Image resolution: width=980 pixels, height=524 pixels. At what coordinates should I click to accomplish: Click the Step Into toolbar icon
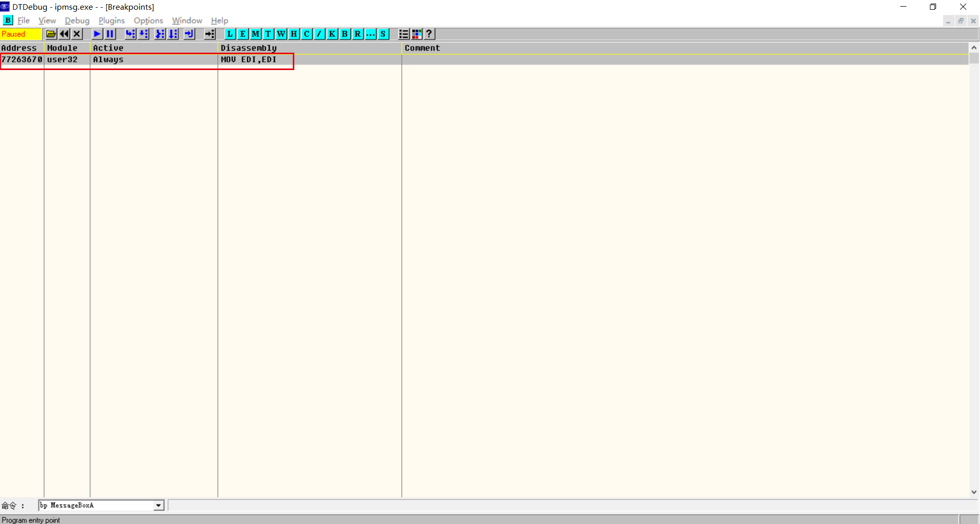(x=131, y=34)
